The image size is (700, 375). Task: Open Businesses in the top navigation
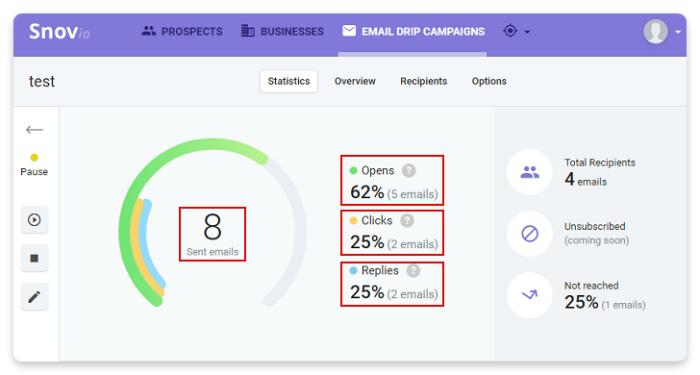283,31
